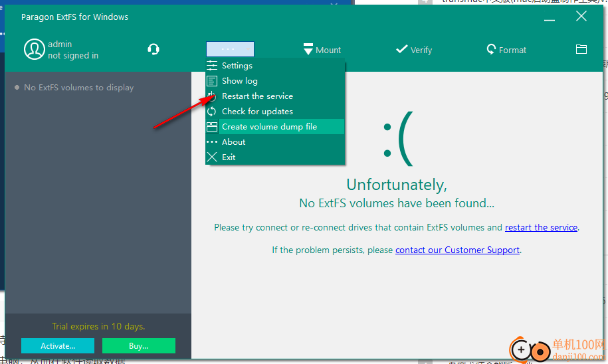This screenshot has width=608, height=364.
Task: Click 'Trial expires in 10 days.' text
Action: (x=98, y=326)
